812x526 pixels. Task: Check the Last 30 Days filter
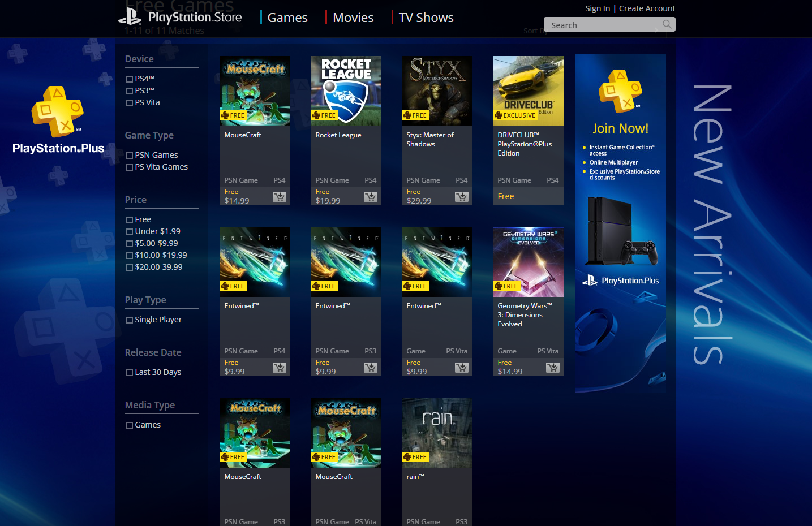[x=130, y=373]
